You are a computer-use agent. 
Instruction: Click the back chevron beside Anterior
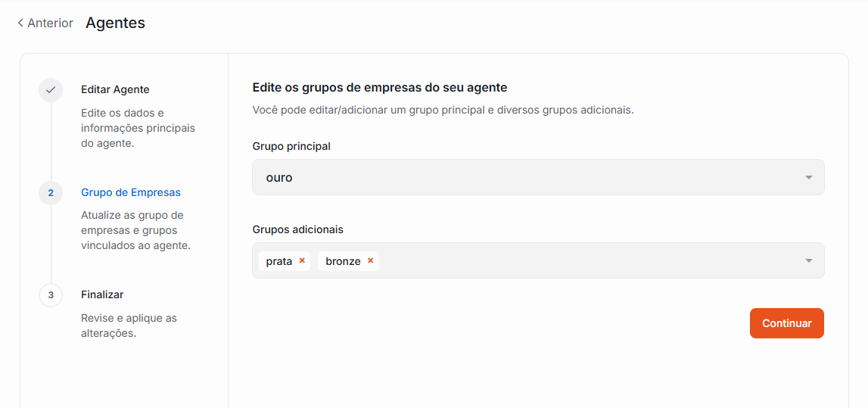click(x=20, y=23)
